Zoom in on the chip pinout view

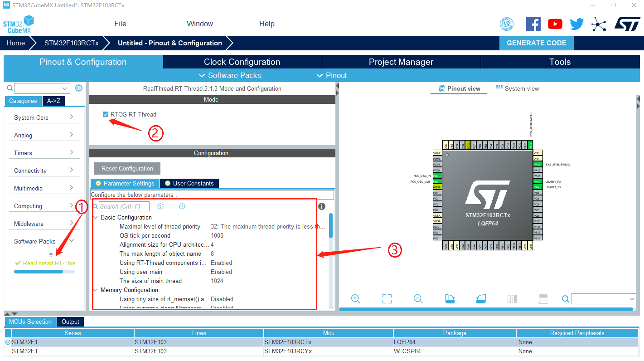pos(356,299)
